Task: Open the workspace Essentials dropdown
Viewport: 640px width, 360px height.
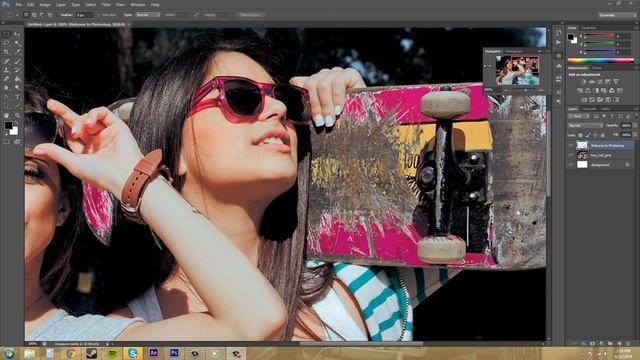Action: tap(617, 15)
